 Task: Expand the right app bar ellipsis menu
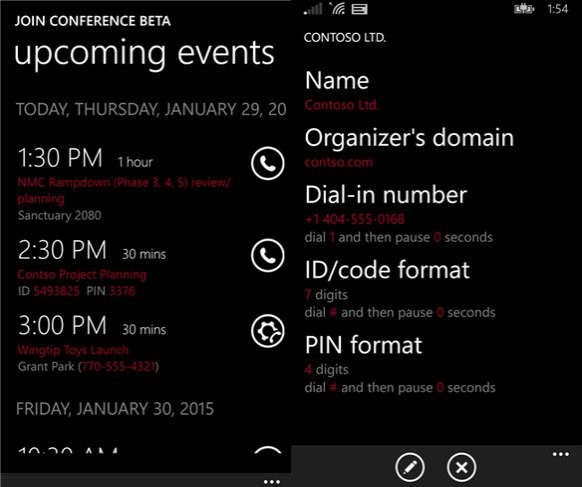tap(560, 454)
